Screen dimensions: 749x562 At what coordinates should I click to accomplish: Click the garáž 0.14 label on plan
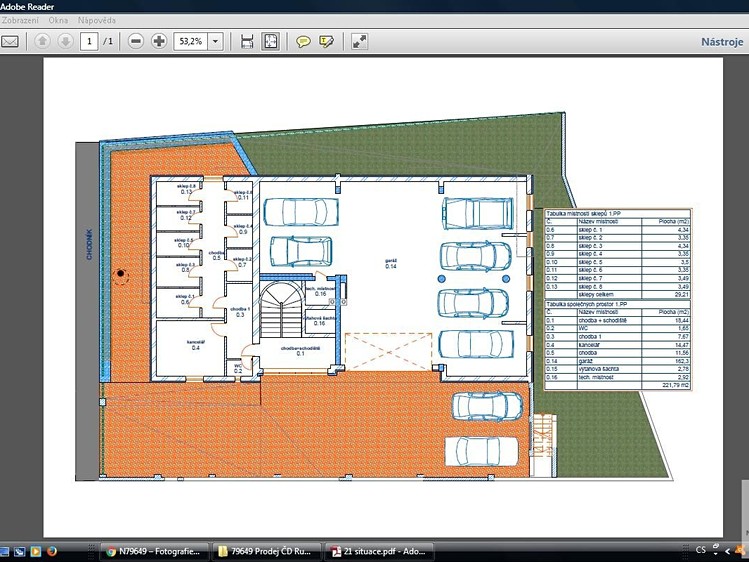click(x=391, y=264)
